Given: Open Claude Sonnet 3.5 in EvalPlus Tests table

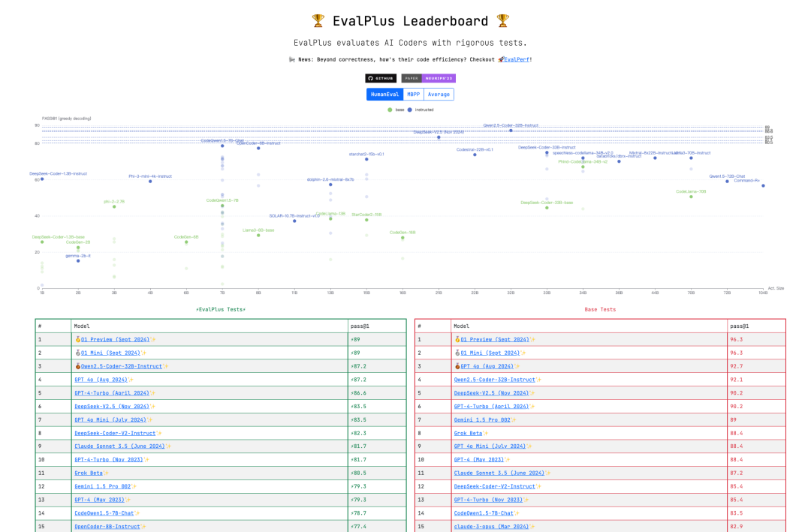Looking at the screenshot, I should pos(119,446).
